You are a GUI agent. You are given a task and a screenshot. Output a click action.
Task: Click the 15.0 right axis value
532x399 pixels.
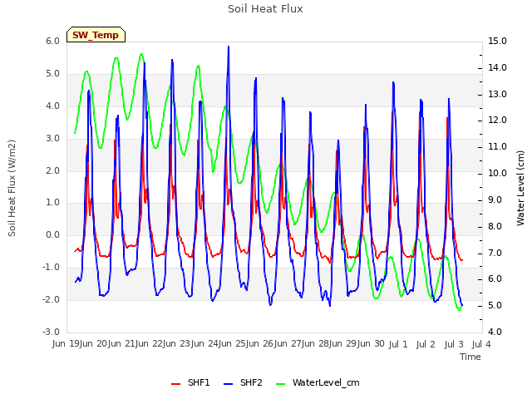(x=497, y=41)
